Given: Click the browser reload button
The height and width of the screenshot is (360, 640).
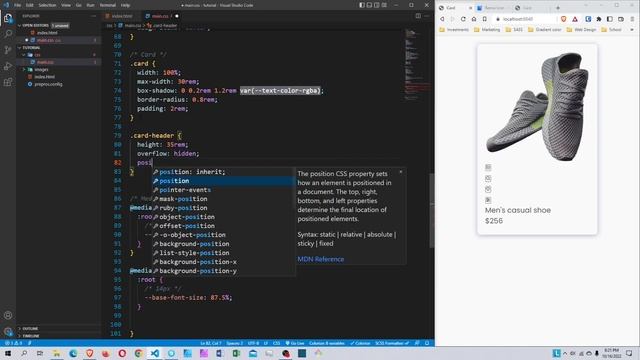Looking at the screenshot, I should point(463,19).
